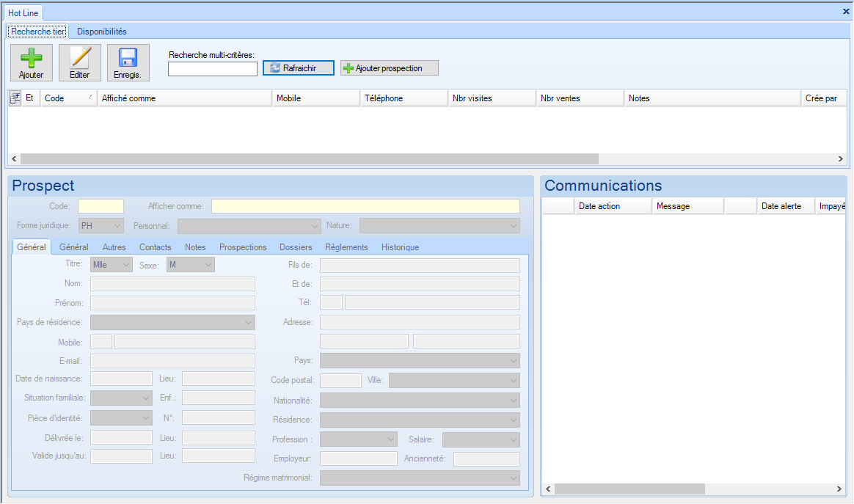854x504 pixels.
Task: Click the Enregis. floppy disk icon
Action: click(x=128, y=58)
